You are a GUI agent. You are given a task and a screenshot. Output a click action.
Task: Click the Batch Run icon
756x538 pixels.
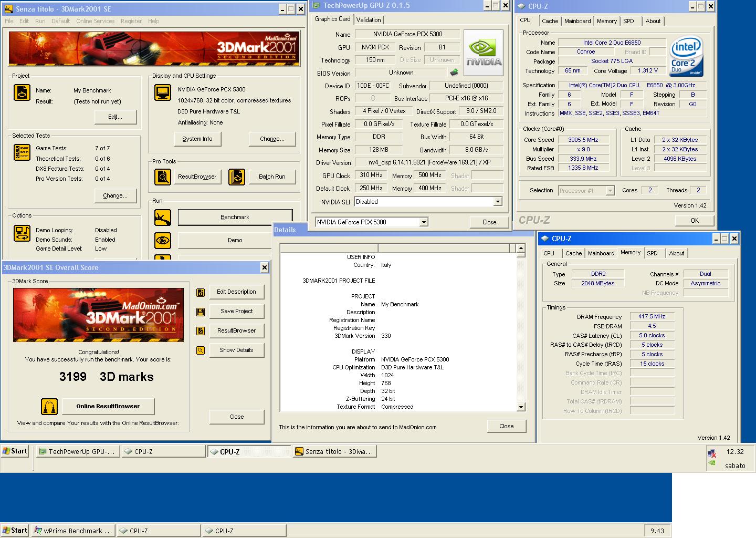click(237, 177)
